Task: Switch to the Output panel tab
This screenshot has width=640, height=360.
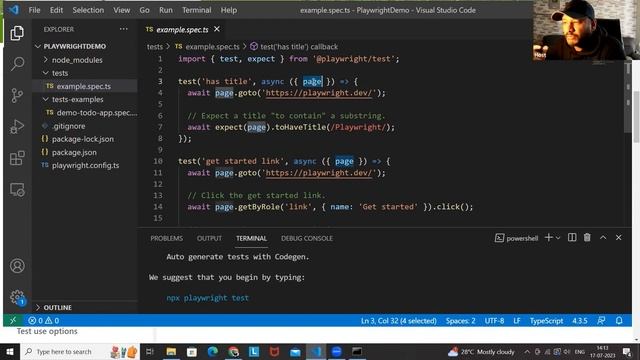Action: tap(209, 238)
